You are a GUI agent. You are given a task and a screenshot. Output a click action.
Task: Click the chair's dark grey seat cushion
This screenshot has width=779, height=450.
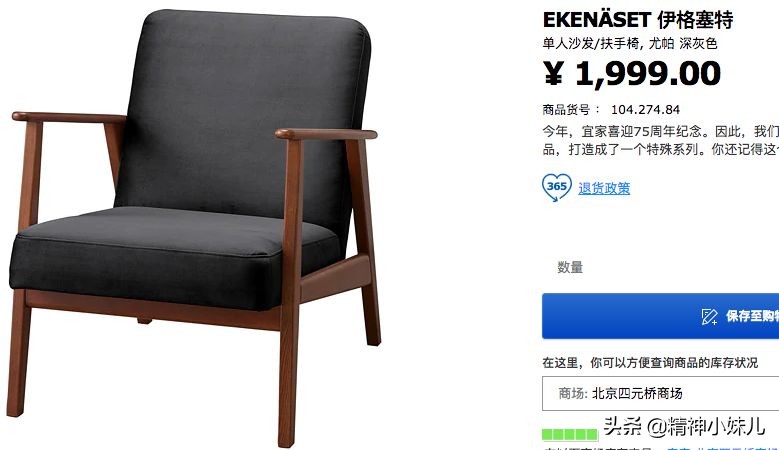point(164,253)
